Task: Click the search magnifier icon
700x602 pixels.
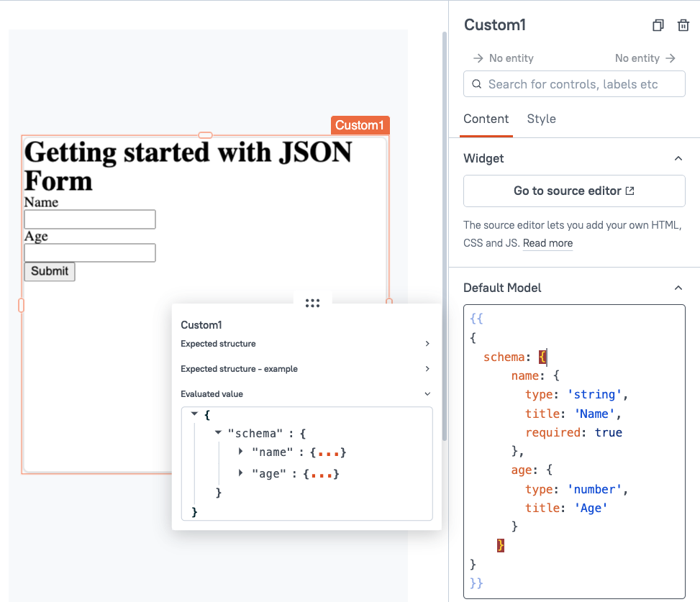Action: point(476,84)
